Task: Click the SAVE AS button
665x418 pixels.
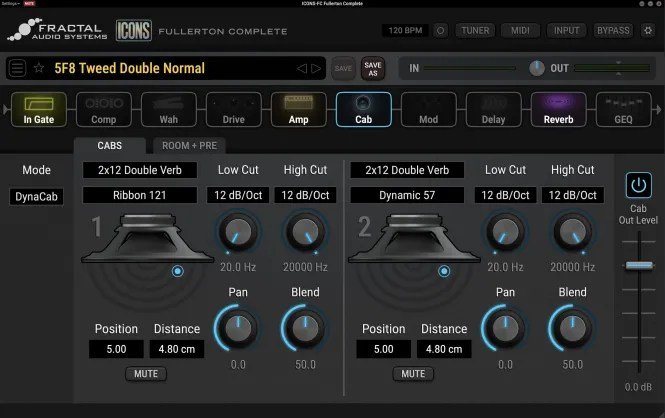Action: [x=372, y=68]
